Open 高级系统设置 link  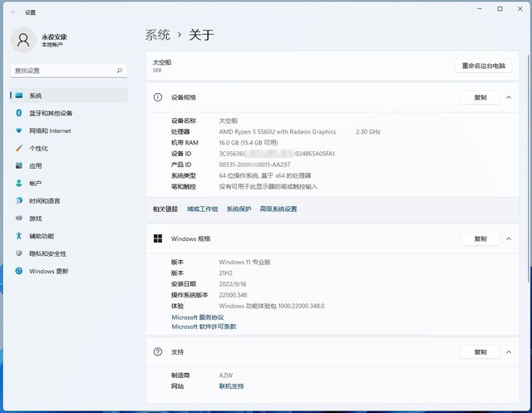coord(278,209)
